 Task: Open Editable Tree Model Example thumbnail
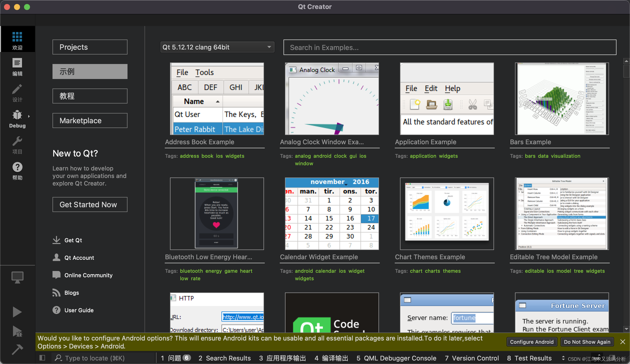pos(562,214)
